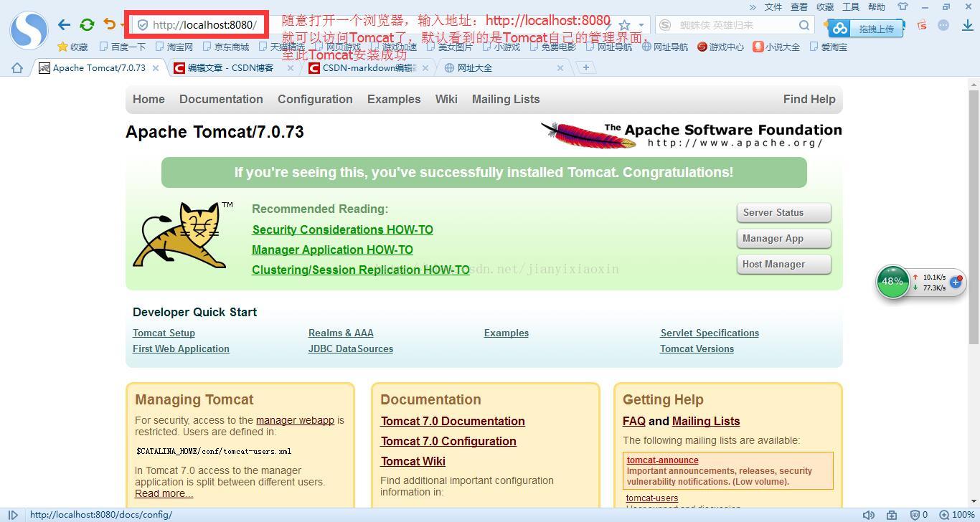Open the dropdown arrow beside bookmark star
This screenshot has height=522, width=980.
pyautogui.click(x=641, y=25)
